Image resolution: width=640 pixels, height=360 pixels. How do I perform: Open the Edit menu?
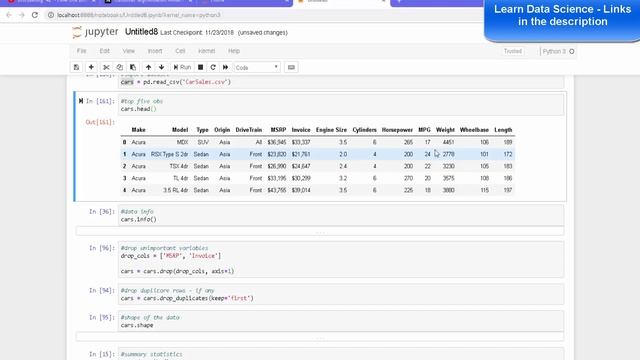[104, 51]
